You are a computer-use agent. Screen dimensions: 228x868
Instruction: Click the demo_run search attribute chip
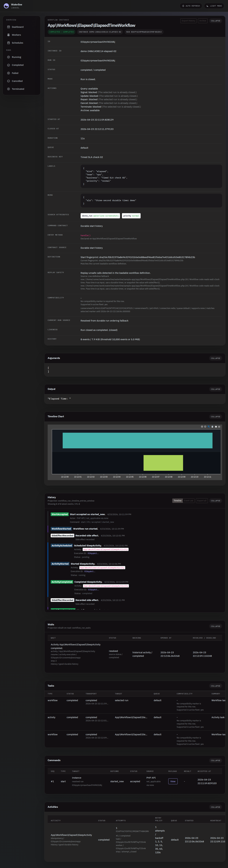pyautogui.click(x=100, y=216)
